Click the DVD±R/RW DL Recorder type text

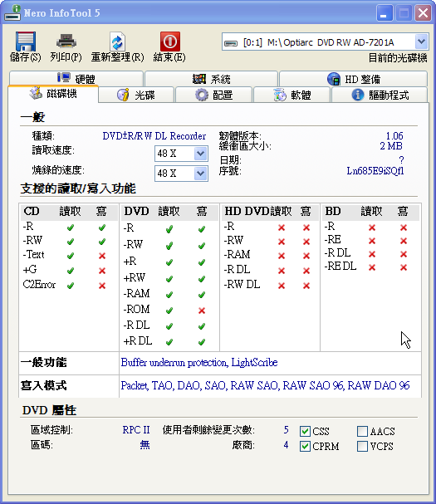click(154, 136)
